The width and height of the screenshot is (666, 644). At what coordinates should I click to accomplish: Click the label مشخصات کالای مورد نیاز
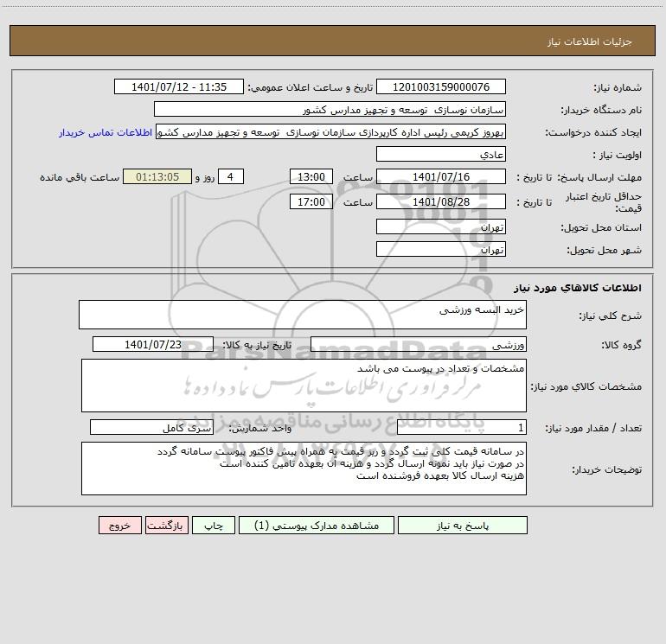[586, 386]
